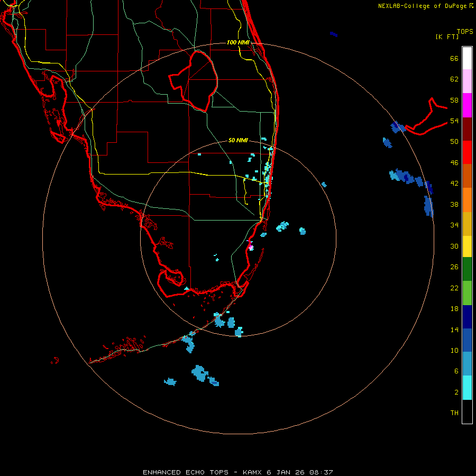Click the Enhanced Echo Tops KAMX caption

238,472
